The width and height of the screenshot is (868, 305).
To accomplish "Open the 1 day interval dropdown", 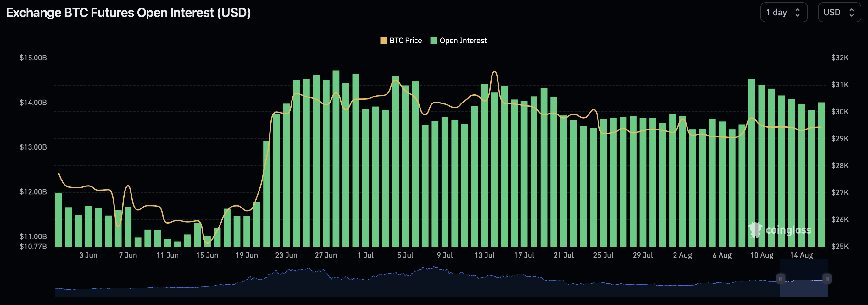I will (784, 13).
